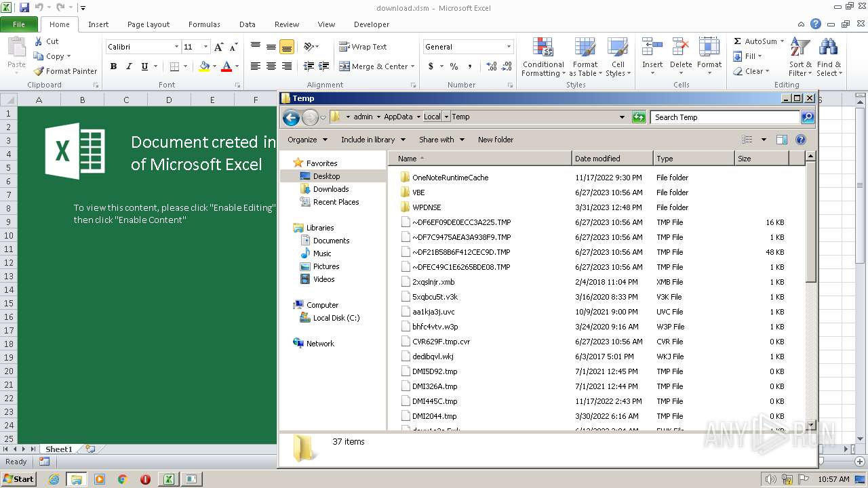Select Downloads in Favorites pane
868x488 pixels.
tap(331, 189)
